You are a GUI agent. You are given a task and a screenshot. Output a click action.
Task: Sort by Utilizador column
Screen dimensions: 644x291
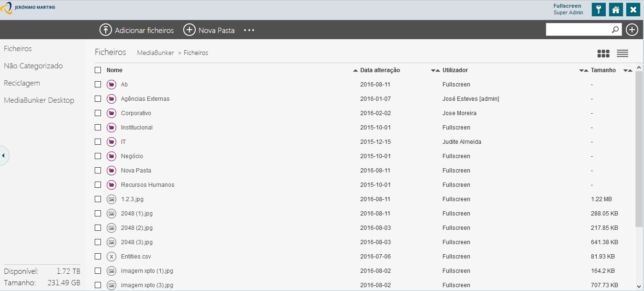point(455,70)
